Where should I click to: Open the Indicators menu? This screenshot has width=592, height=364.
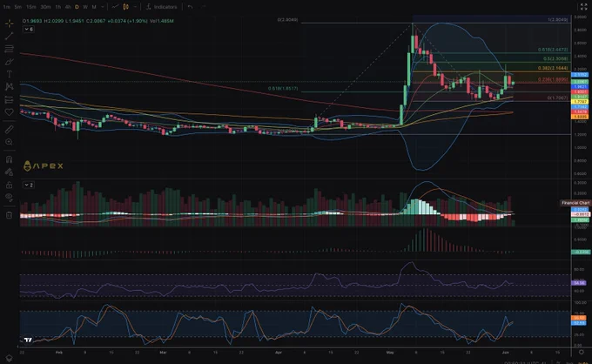tap(162, 7)
